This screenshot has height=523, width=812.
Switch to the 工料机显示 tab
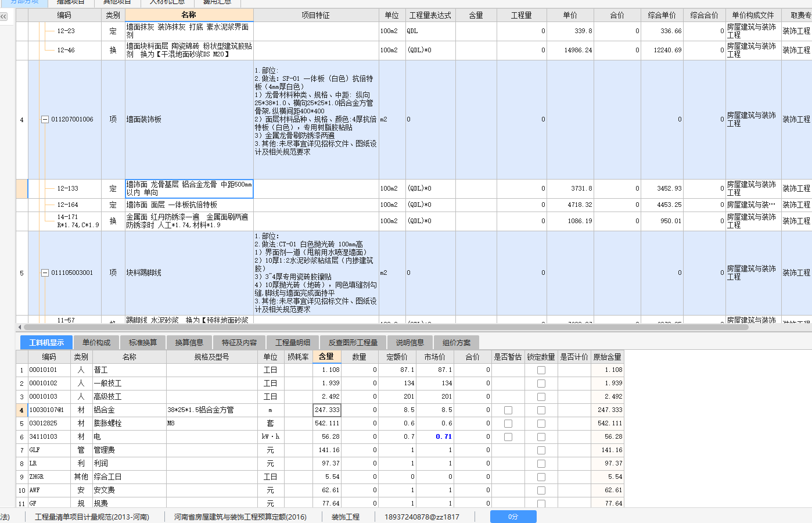pos(46,342)
